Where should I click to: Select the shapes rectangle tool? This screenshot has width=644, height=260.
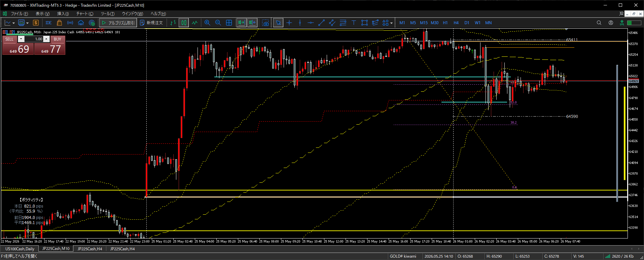coord(364,23)
